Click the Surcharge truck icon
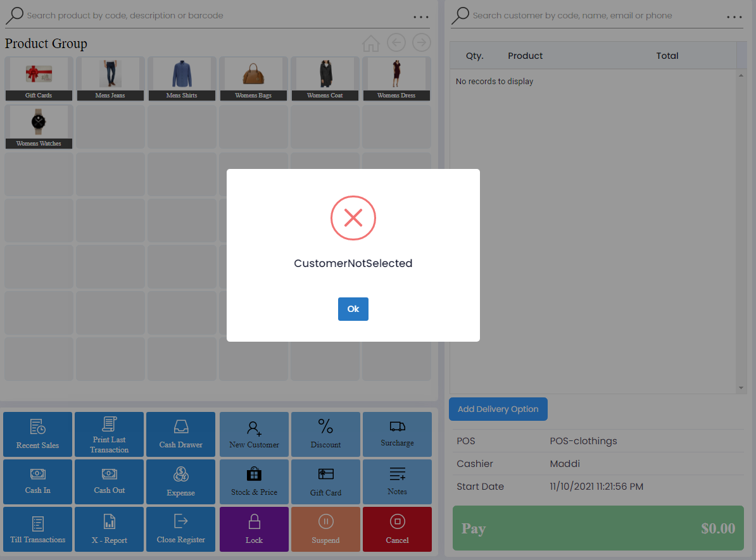This screenshot has width=756, height=560. pyautogui.click(x=397, y=426)
